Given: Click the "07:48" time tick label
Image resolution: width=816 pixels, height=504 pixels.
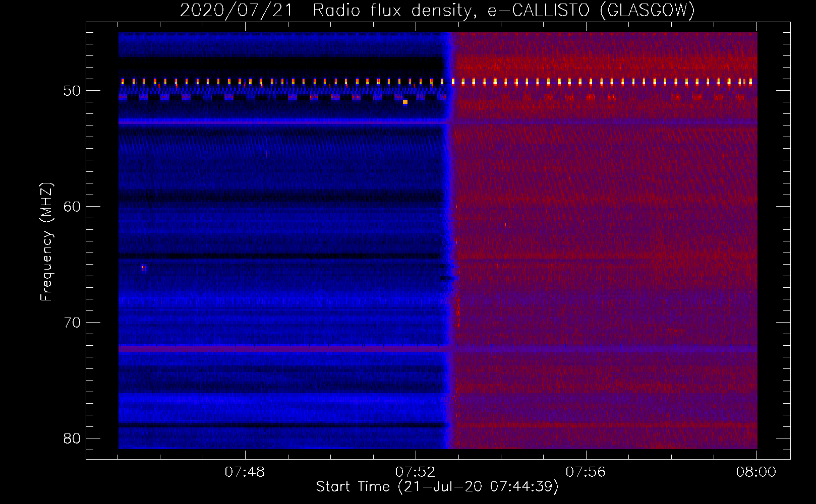Looking at the screenshot, I should click(x=245, y=472).
